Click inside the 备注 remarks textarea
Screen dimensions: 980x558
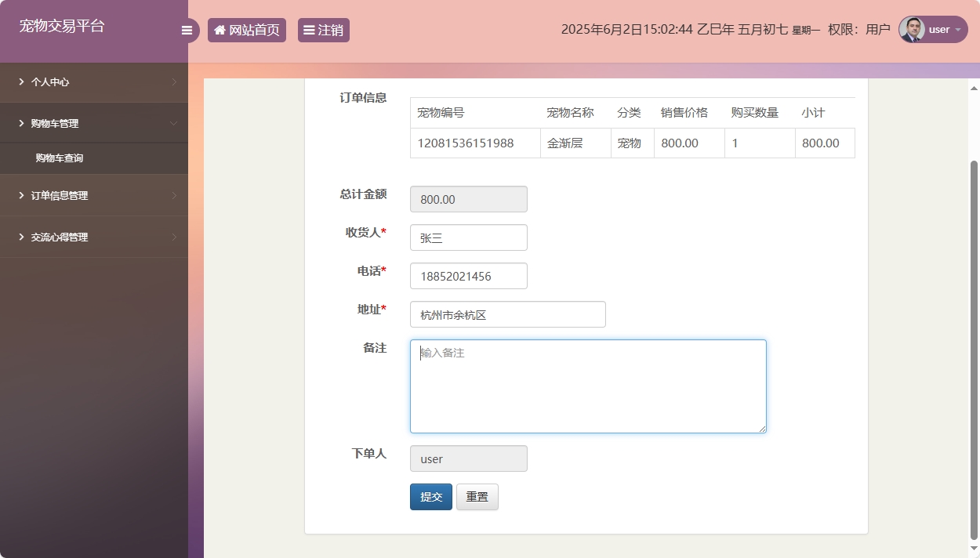click(x=587, y=386)
